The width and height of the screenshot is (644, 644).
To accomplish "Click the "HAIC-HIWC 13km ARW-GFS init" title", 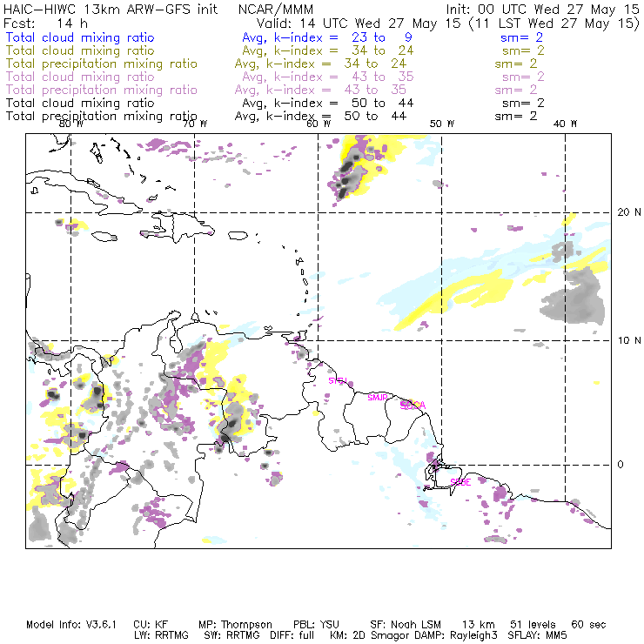I will (x=111, y=10).
